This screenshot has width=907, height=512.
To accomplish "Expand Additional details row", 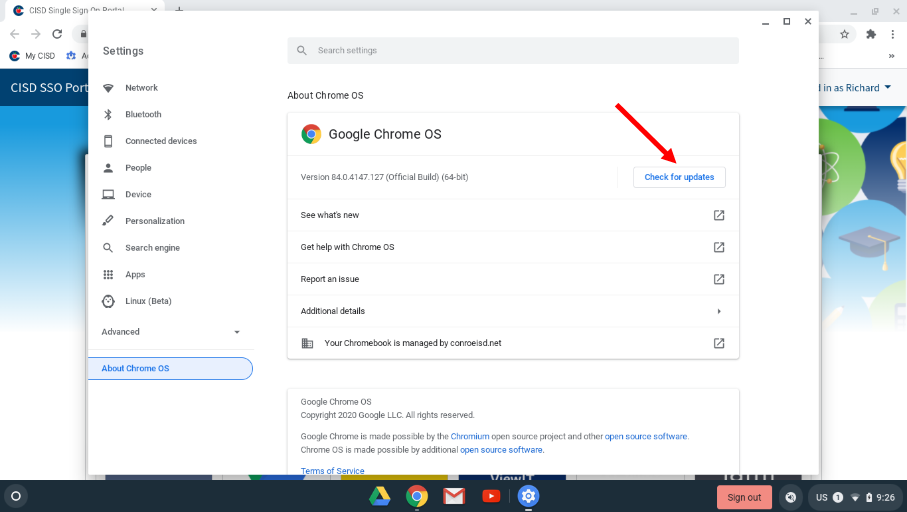I will tap(718, 311).
